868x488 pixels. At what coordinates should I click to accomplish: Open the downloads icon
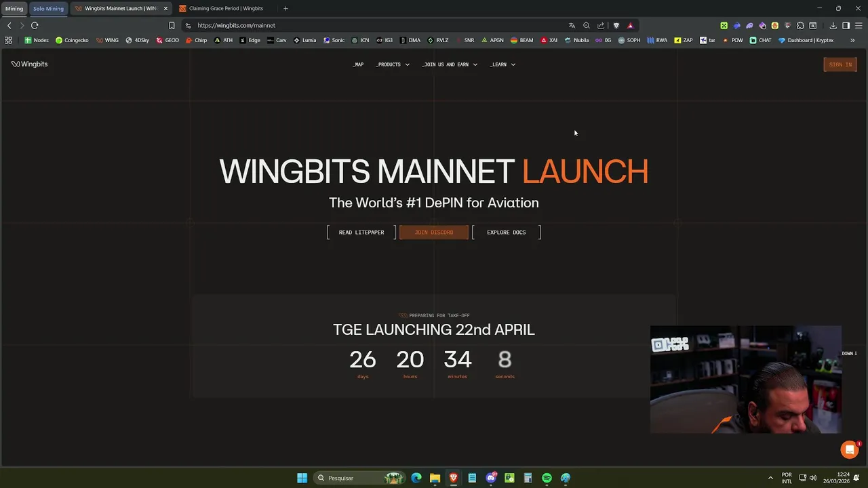[x=833, y=26]
